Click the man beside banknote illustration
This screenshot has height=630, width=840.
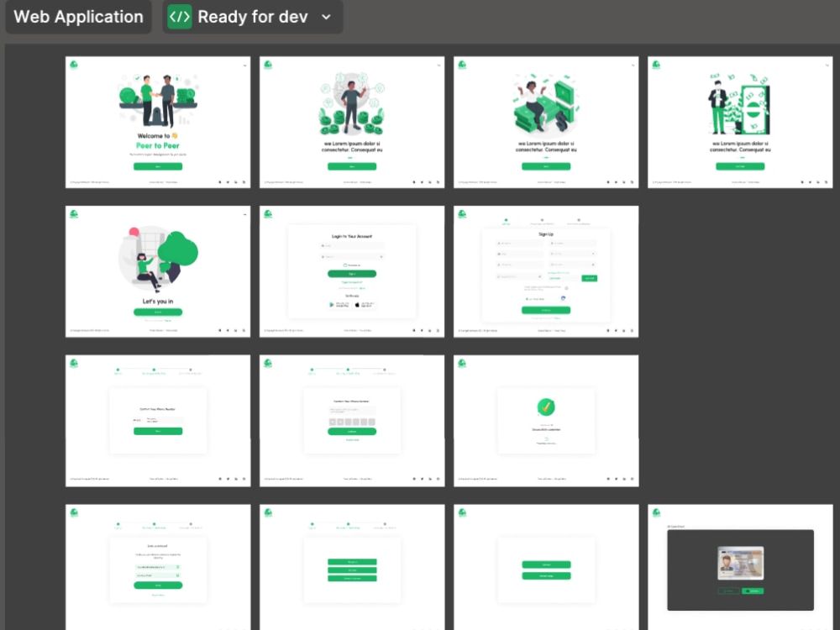point(740,104)
